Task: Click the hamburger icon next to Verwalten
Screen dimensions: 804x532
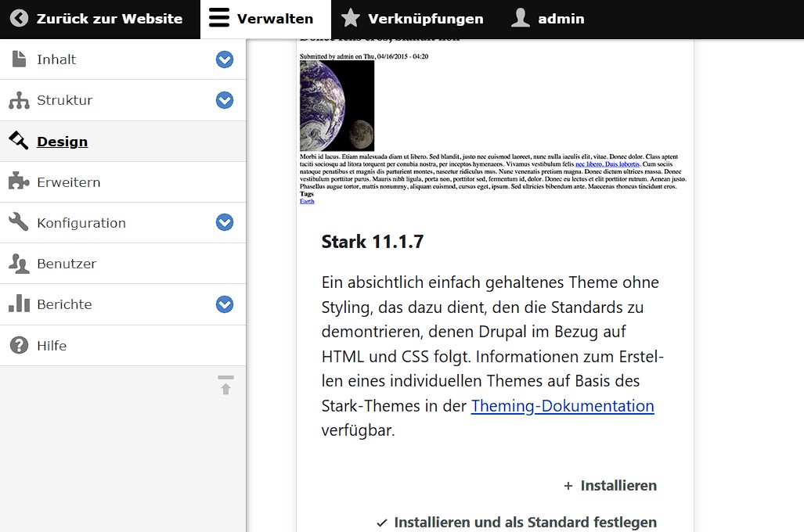Action: (x=219, y=17)
